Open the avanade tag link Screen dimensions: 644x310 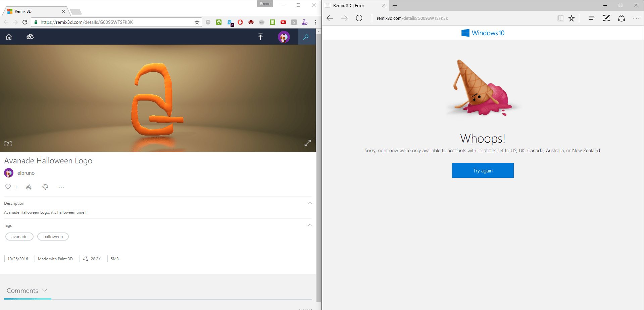pyautogui.click(x=19, y=237)
